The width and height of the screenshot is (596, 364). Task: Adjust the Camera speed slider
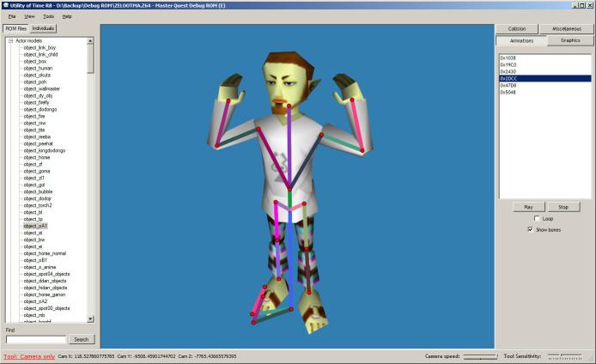point(481,356)
